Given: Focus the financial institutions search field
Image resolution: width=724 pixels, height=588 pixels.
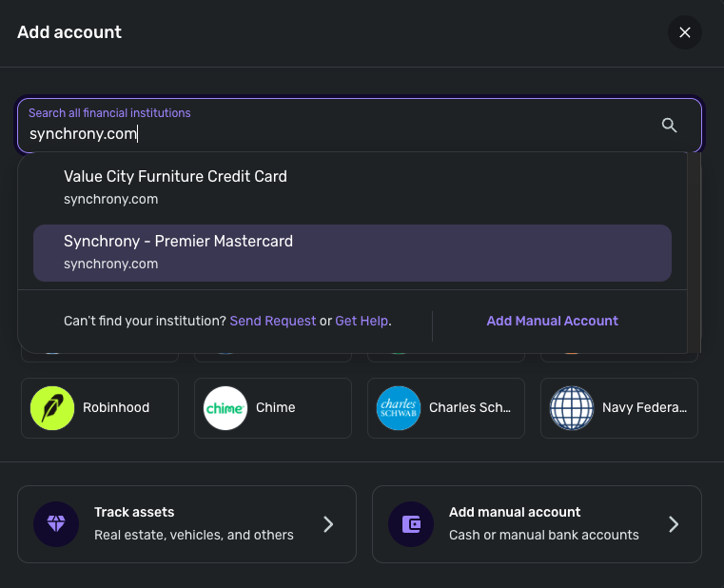Looking at the screenshot, I should tap(333, 133).
